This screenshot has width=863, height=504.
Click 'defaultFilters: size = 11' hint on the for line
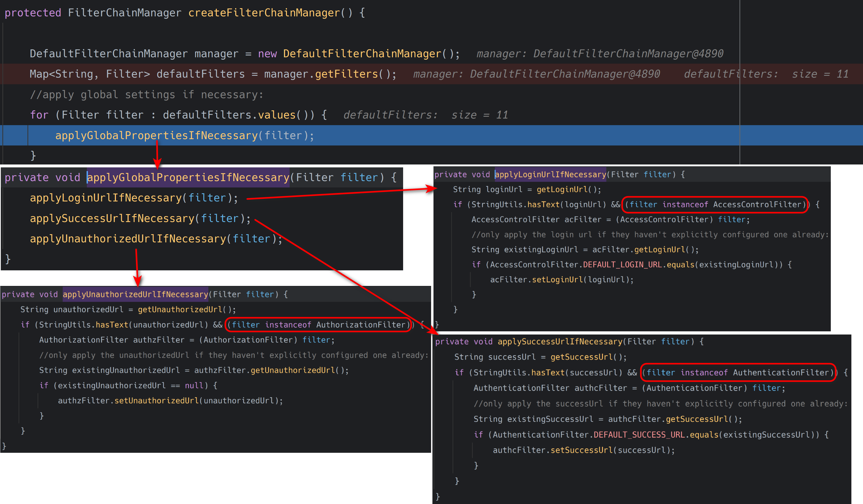click(x=426, y=115)
